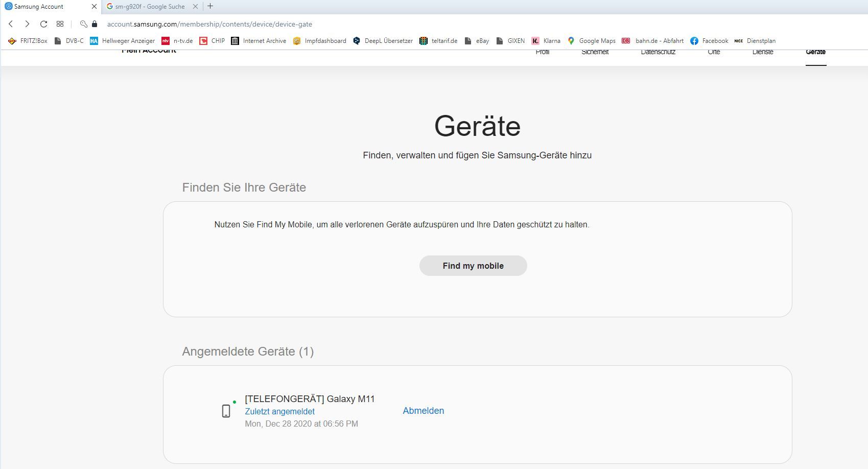The image size is (868, 469).
Task: Open the bahn.de - Abfahrt bookmark
Action: click(x=652, y=41)
